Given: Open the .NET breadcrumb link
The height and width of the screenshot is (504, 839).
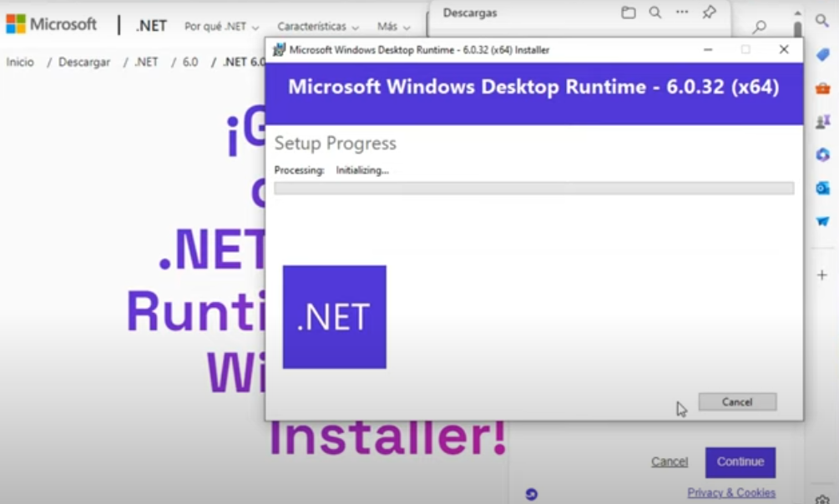Looking at the screenshot, I should [x=146, y=62].
